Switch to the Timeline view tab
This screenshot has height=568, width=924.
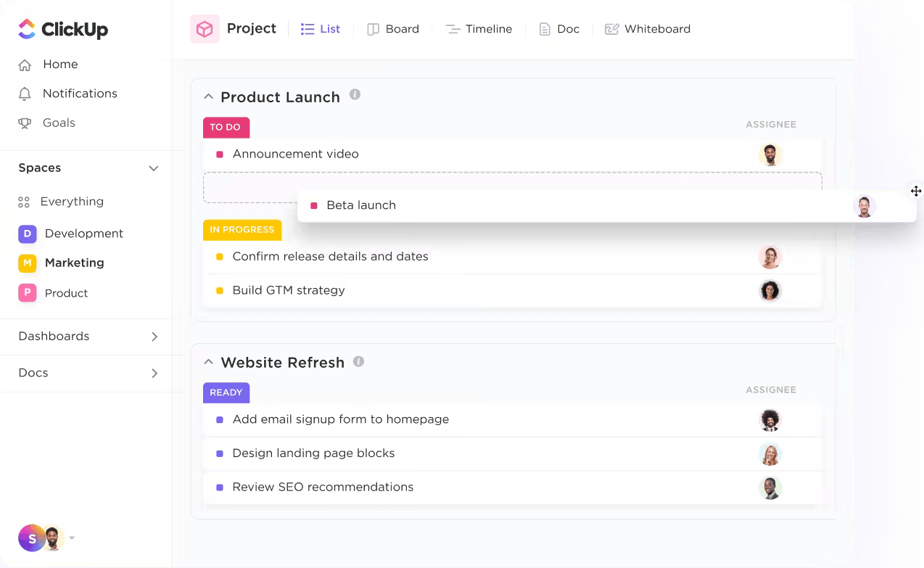479,29
